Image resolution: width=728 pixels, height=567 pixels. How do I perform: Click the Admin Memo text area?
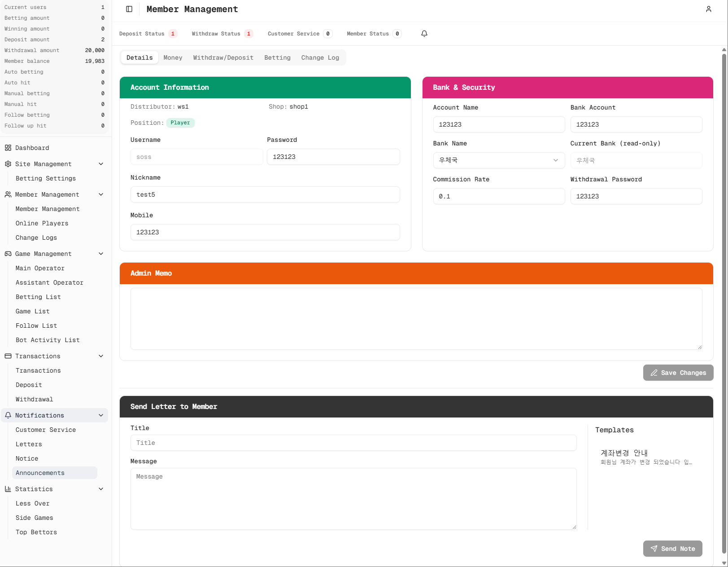point(416,319)
